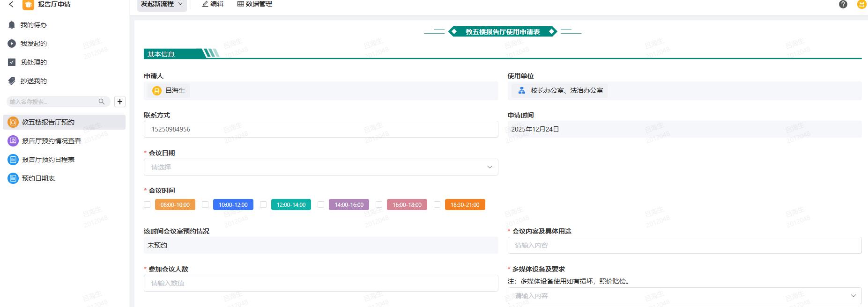Click the 参加会议人数 input field
This screenshot has width=868, height=307.
tap(320, 283)
